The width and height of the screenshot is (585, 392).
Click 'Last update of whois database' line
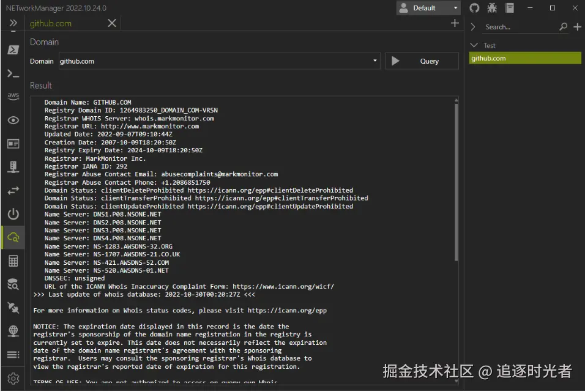point(144,295)
